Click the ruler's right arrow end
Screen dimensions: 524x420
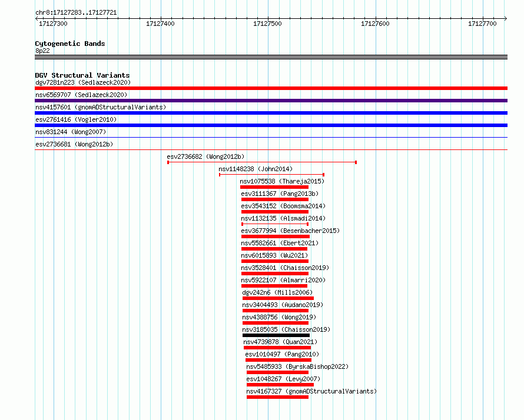pos(506,18)
